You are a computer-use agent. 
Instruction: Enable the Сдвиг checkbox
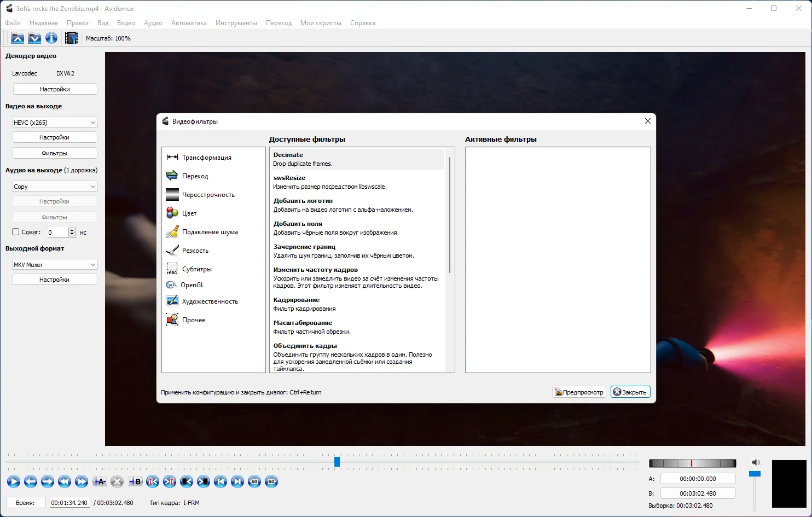(16, 232)
